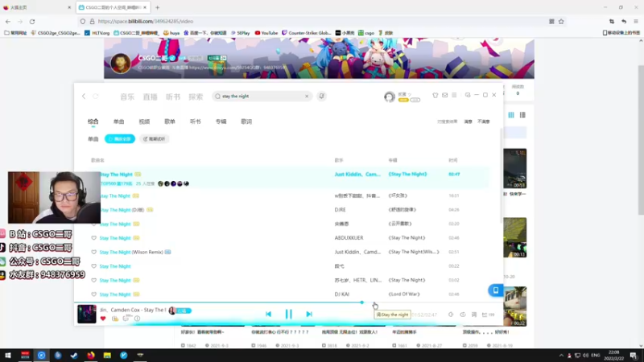Play Stay The Night (Wilson Remix)
644x362 pixels.
[x=131, y=252]
